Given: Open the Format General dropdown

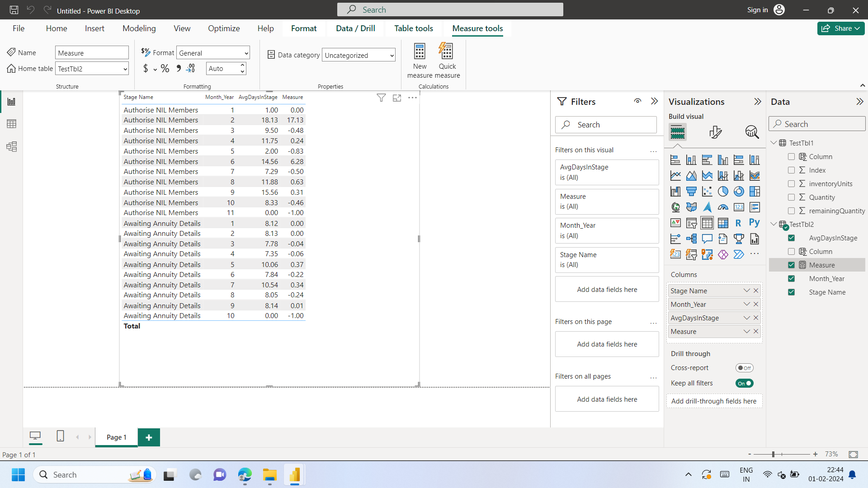Looking at the screenshot, I should [213, 53].
